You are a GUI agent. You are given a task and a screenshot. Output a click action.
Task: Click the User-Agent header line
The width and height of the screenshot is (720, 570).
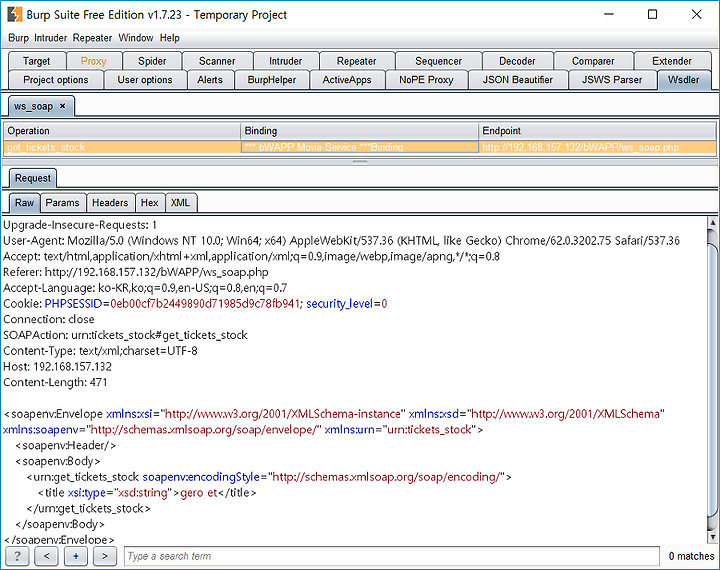(x=341, y=241)
